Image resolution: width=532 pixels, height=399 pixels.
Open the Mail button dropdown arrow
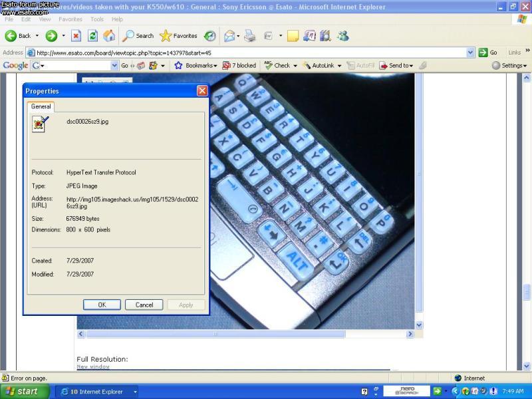point(238,36)
